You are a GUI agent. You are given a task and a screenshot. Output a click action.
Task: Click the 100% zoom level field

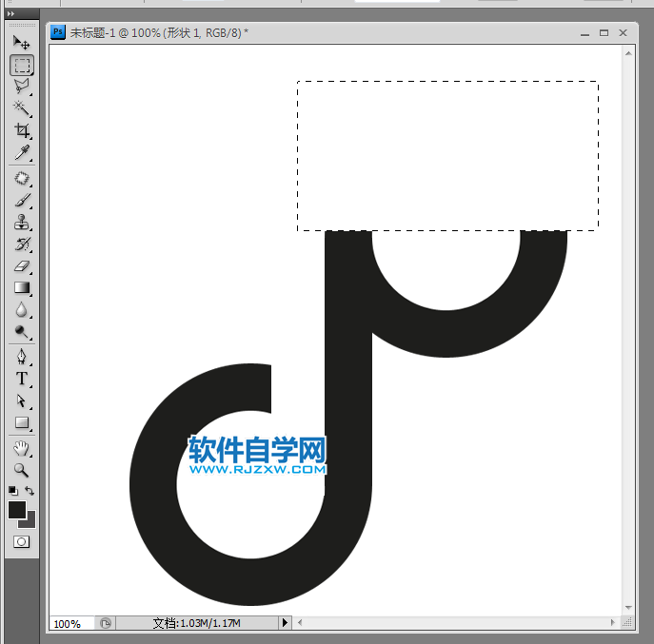pos(71,624)
